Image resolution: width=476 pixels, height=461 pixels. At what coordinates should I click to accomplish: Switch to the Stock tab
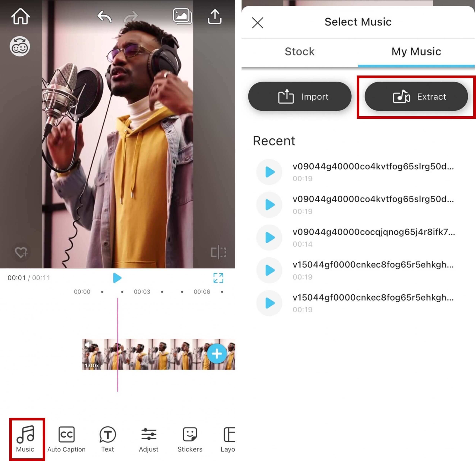299,52
